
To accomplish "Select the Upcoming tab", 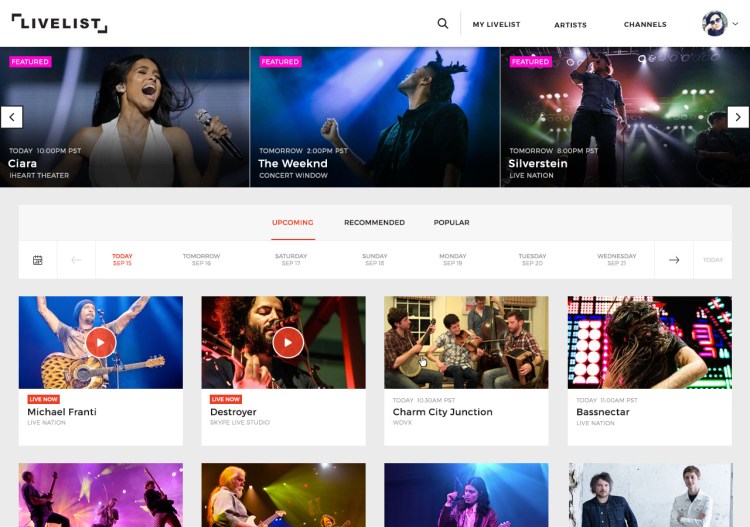I will coord(293,222).
